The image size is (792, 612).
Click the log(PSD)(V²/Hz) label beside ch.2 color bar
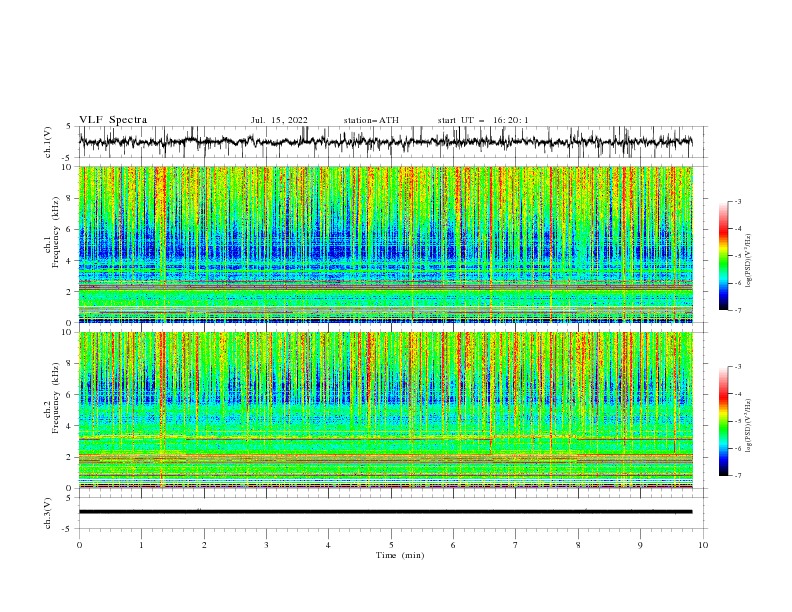click(x=749, y=426)
